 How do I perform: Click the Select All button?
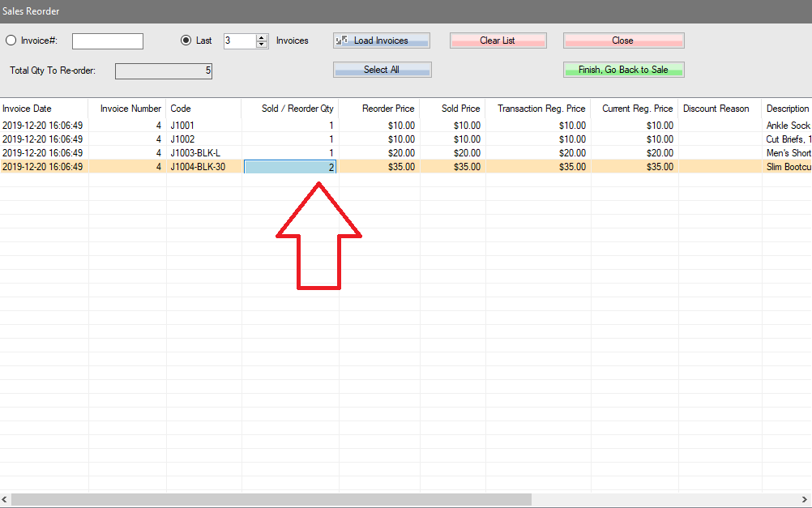382,70
